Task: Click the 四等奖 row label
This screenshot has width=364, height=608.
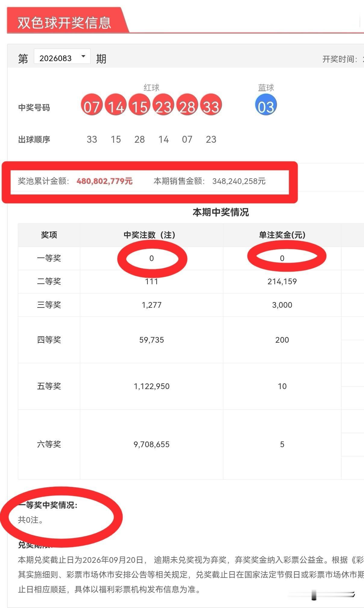Action: 49,340
